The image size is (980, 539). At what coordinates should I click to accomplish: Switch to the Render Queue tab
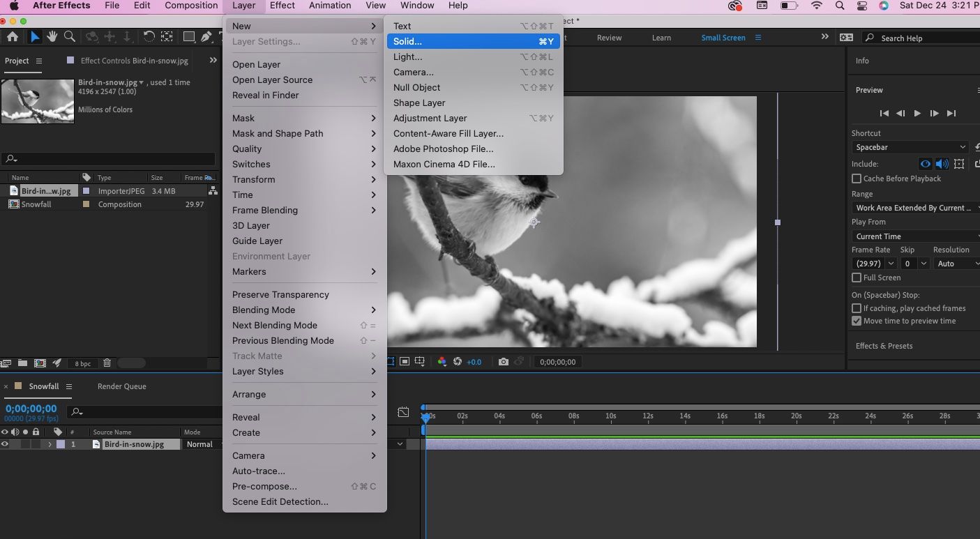click(x=121, y=386)
